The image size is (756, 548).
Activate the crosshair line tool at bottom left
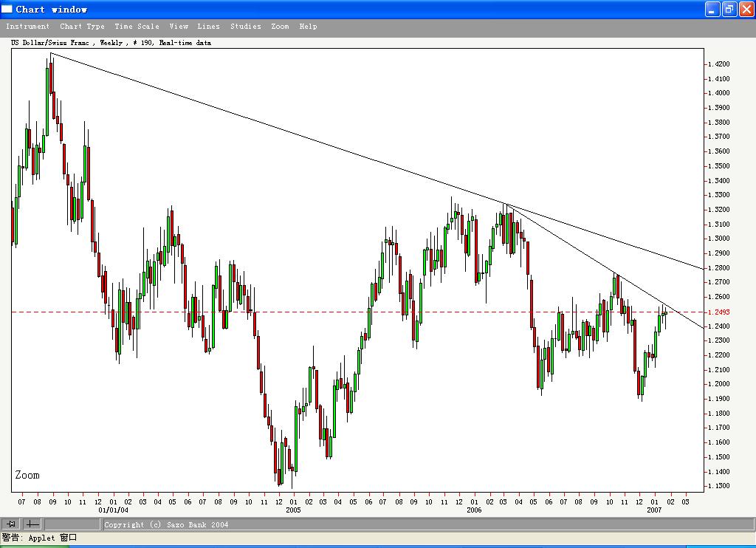pyautogui.click(x=32, y=524)
